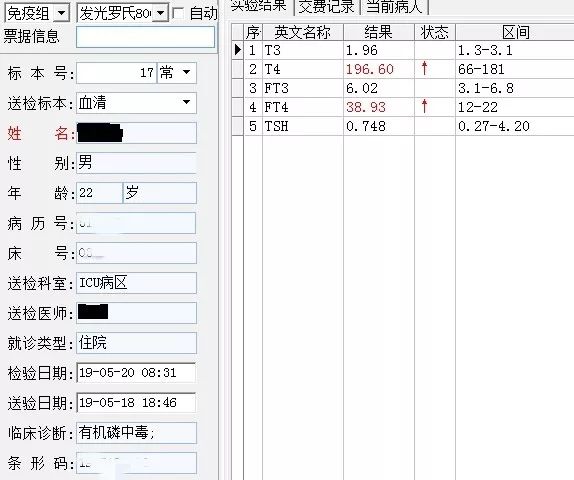Image resolution: width=574 pixels, height=480 pixels.
Task: Click the current-row pointer icon beside T3
Action: click(x=238, y=50)
